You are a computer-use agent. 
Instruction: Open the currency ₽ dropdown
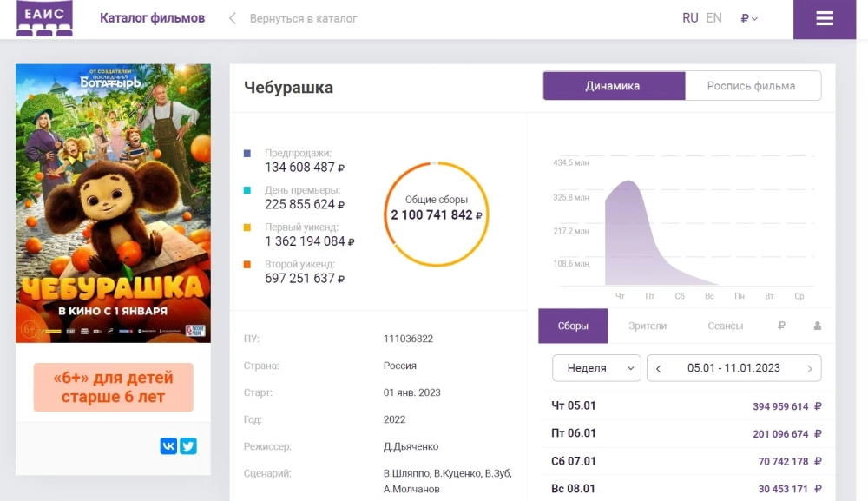[749, 18]
